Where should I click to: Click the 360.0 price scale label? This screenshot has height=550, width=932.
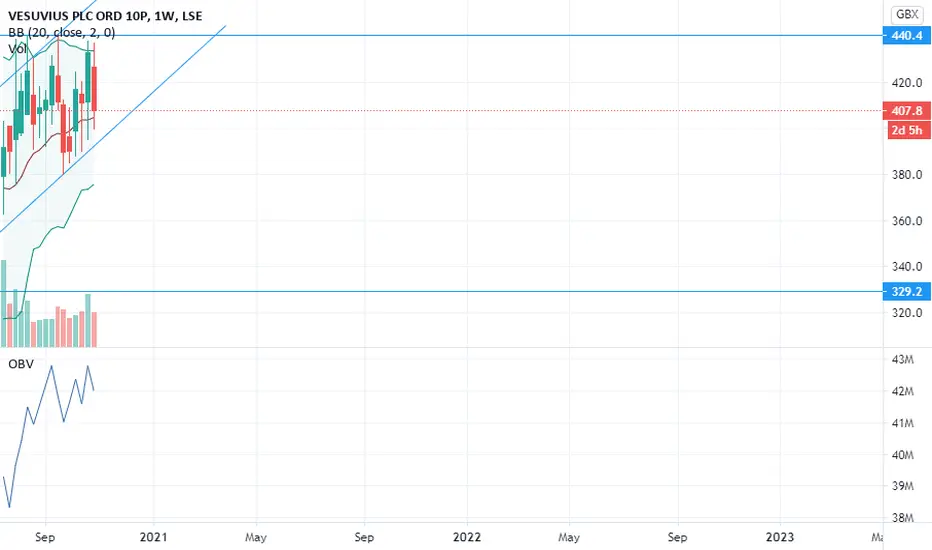coord(906,221)
